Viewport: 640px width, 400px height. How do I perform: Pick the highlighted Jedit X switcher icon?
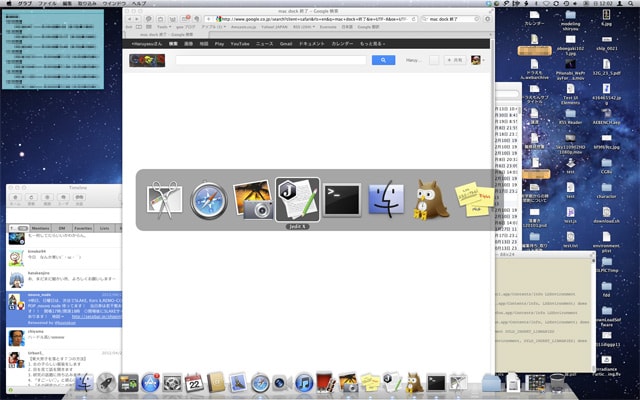coord(298,200)
